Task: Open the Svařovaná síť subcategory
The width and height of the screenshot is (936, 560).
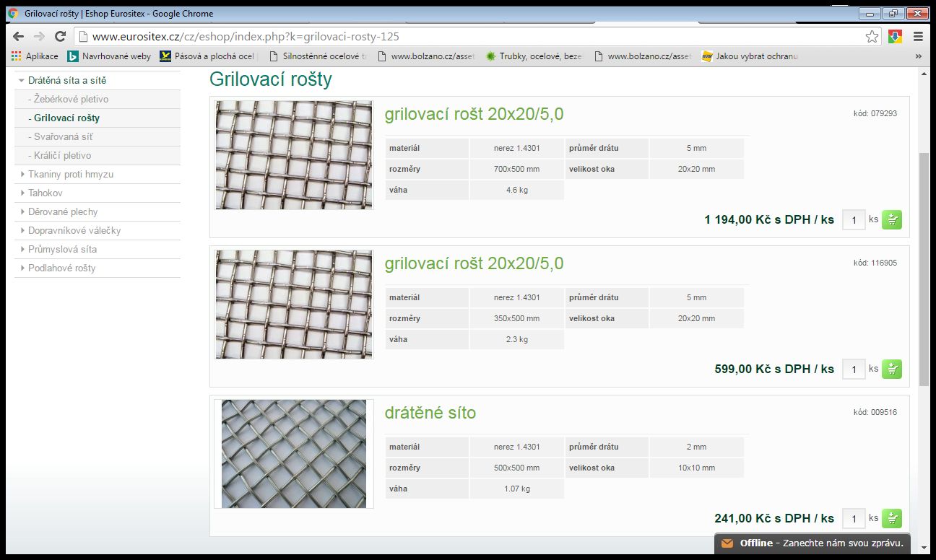Action: click(64, 136)
